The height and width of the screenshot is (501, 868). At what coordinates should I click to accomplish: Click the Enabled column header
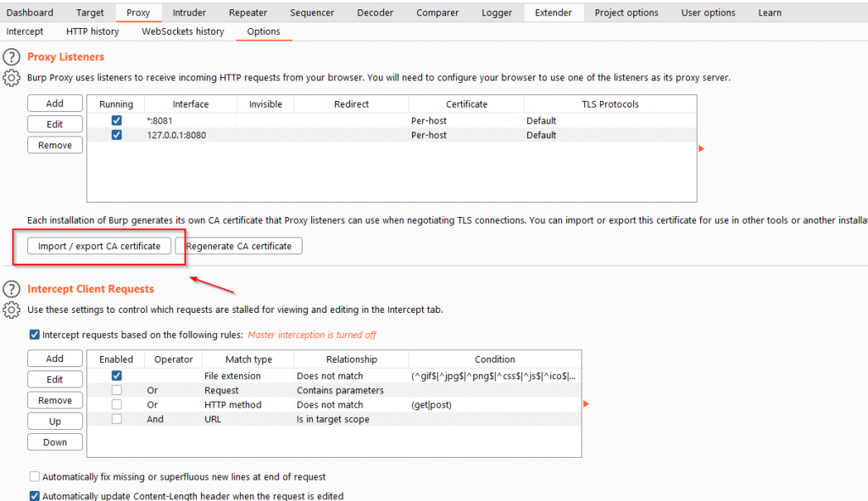(x=116, y=359)
